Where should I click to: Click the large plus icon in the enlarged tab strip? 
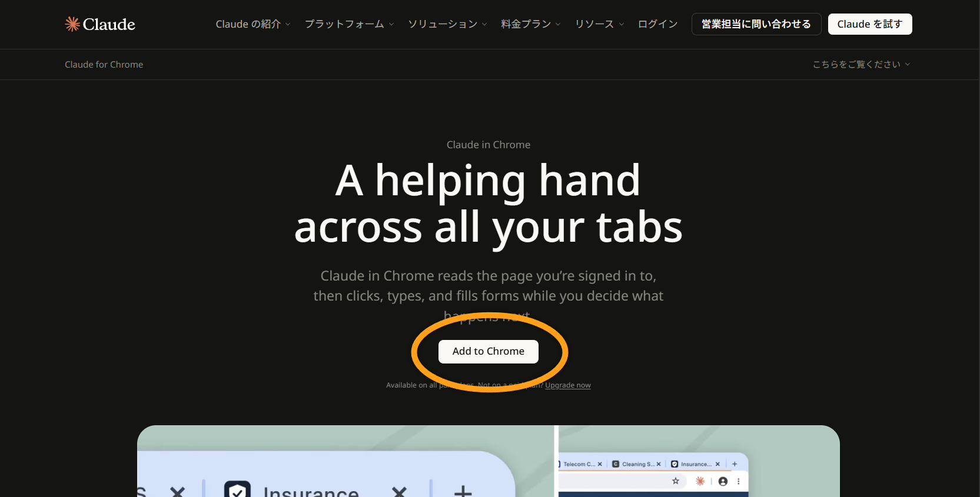[463, 491]
